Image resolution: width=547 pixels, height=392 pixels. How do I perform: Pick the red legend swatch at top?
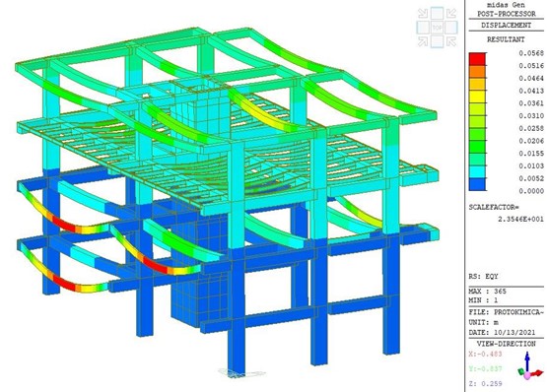[477, 59]
